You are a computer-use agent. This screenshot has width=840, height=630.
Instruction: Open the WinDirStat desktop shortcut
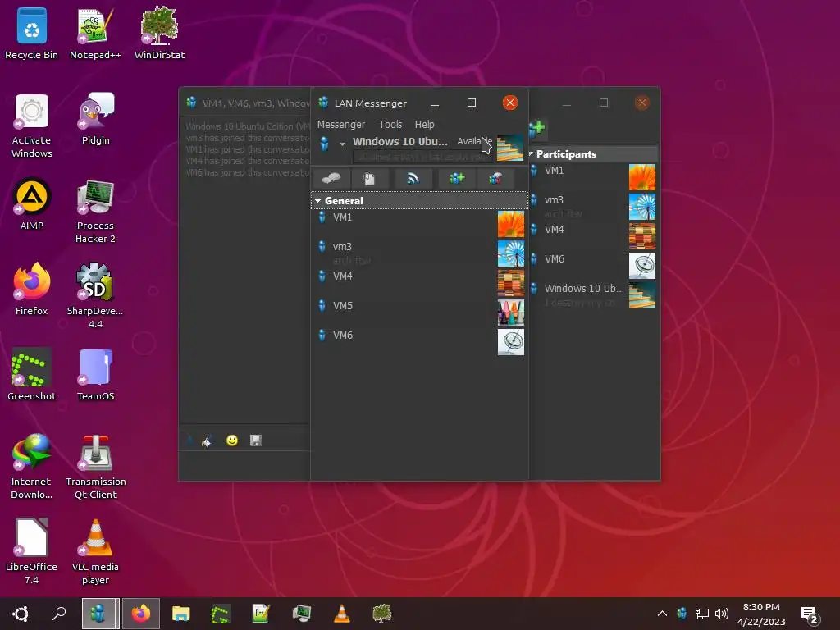[160, 33]
